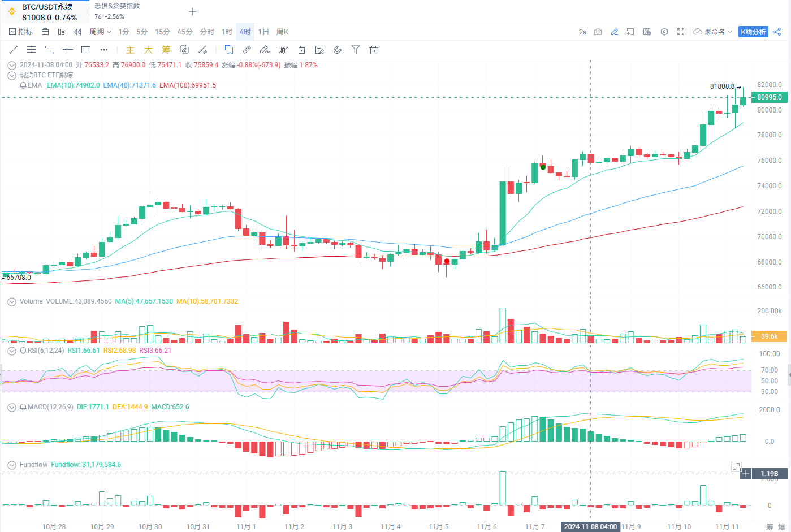Expand the 周期 period dropdown
Screen dimensions: 791x532
coord(100,32)
